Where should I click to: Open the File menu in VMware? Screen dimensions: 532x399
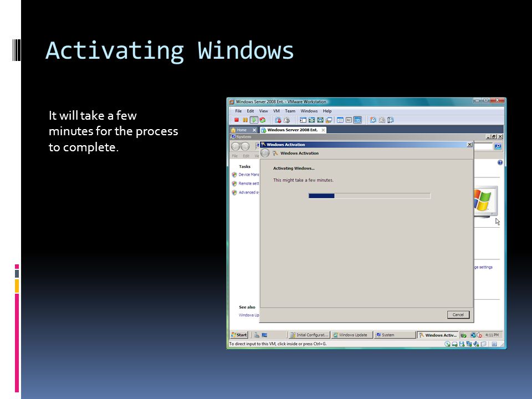click(x=238, y=111)
